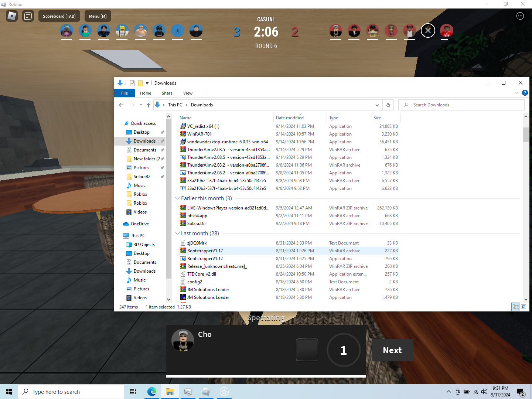Launch Microsoft Edge from taskbar
532x399 pixels.
coord(151,392)
